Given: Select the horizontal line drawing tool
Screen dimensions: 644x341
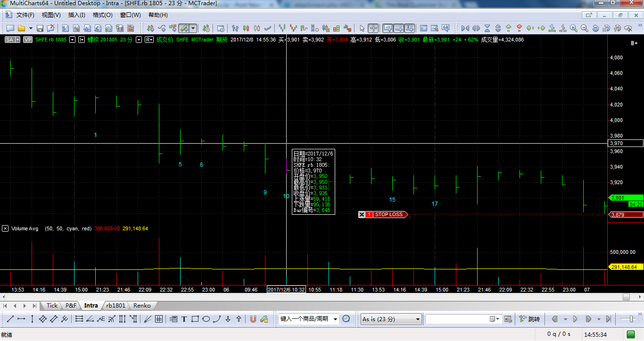Looking at the screenshot, I should tap(21, 319).
